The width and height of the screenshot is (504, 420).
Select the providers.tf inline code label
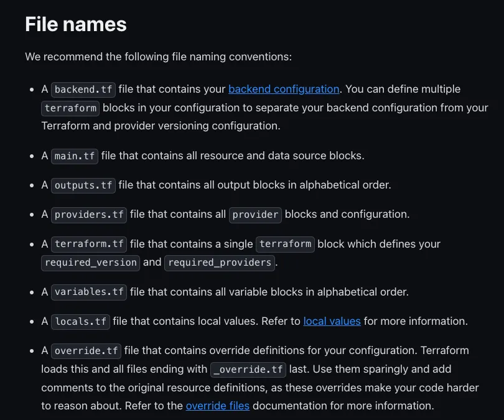[89, 214]
